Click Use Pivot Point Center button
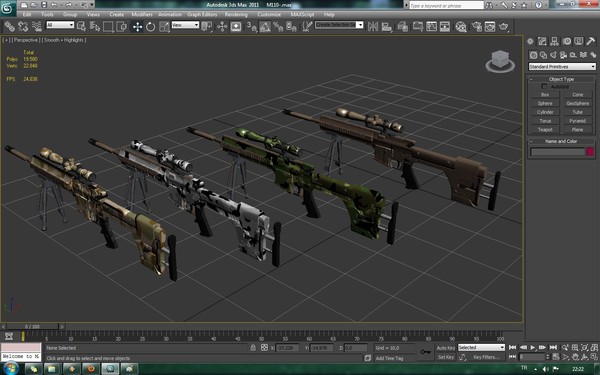 [207, 26]
